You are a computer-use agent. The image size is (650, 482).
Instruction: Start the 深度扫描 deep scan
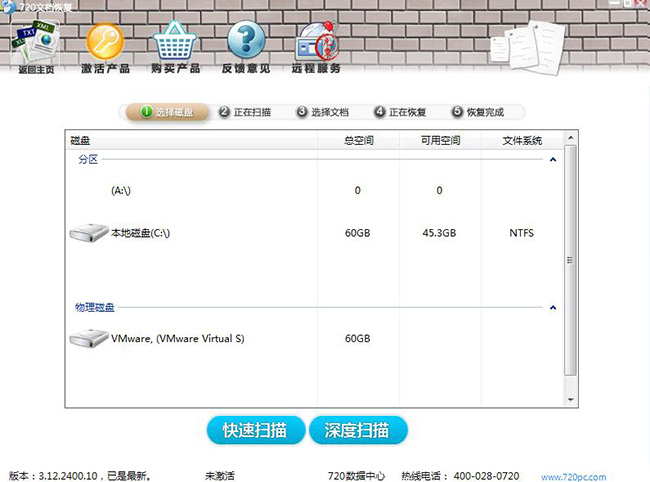358,430
